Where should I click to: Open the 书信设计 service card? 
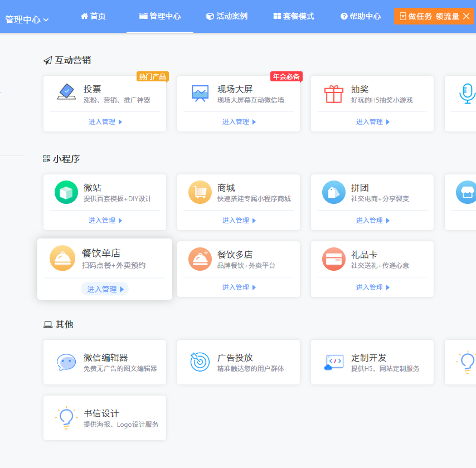pyautogui.click(x=105, y=418)
